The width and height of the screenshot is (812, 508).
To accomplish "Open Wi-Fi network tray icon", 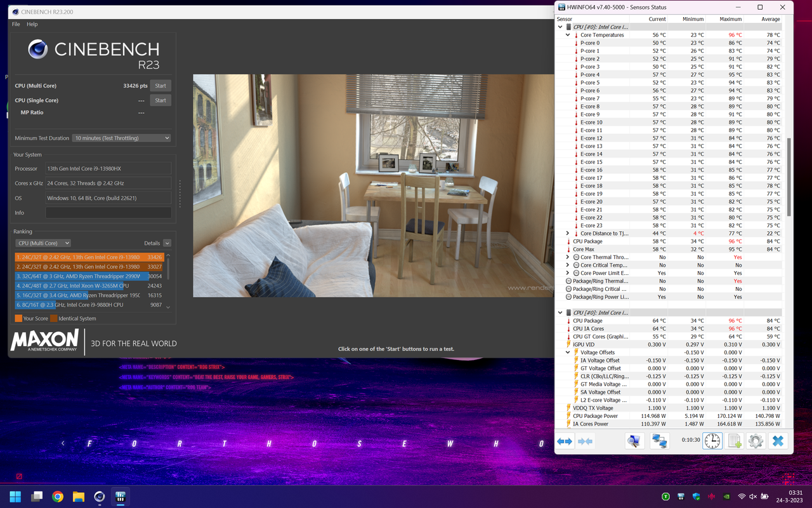I will 742,497.
